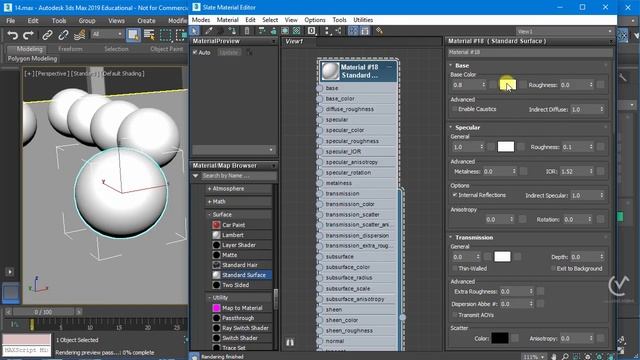Activate Select Object tool in 3ds Max

[133, 35]
